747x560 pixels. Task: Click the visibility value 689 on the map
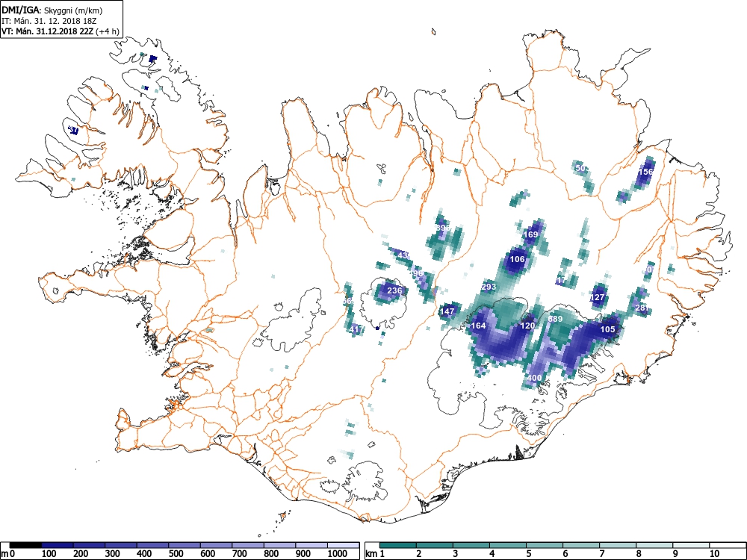tap(556, 319)
